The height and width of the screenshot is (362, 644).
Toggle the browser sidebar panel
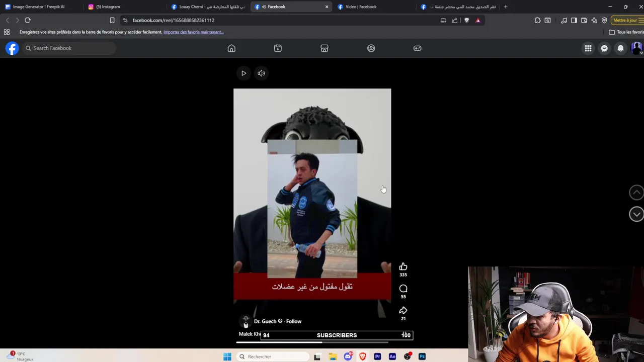pyautogui.click(x=574, y=20)
